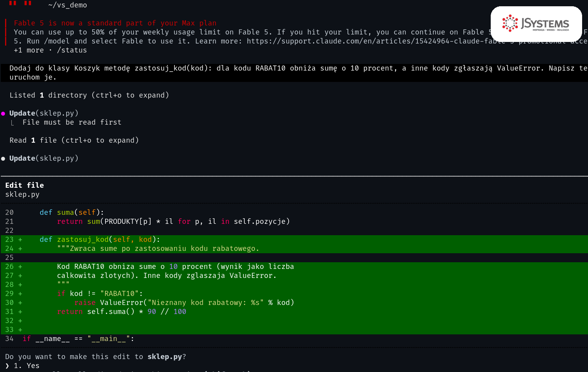Click 'Run /model and select Fable' notice line
The width and height of the screenshot is (588, 372).
click(x=300, y=41)
